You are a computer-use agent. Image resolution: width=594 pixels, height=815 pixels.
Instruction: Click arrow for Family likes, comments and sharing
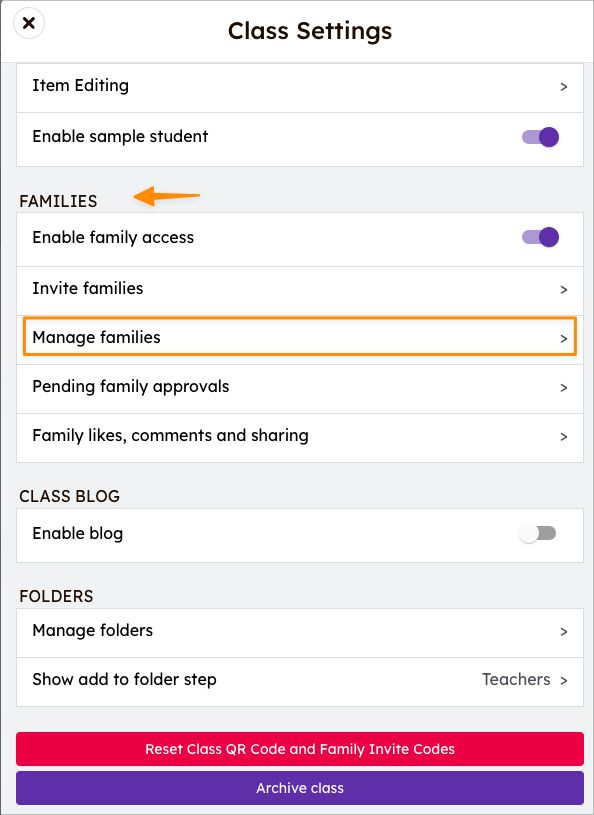[x=563, y=437]
